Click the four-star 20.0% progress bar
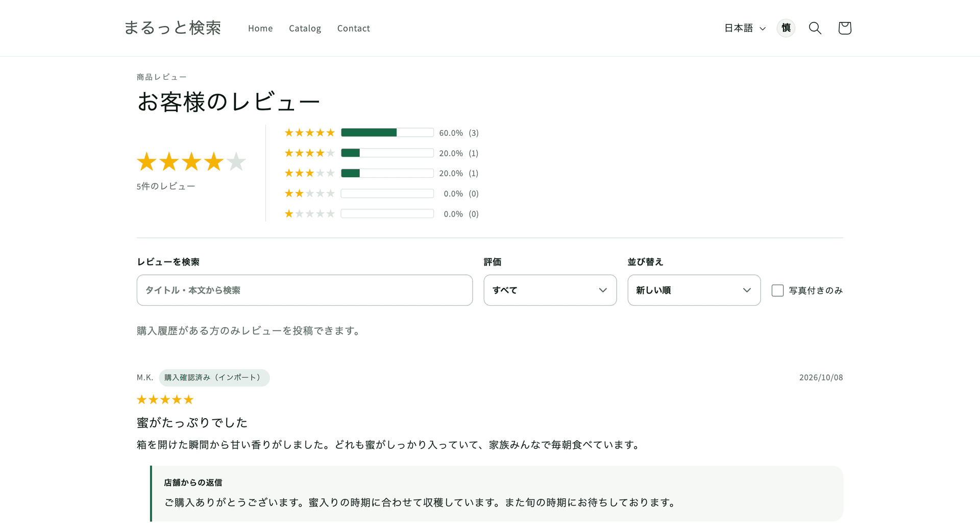Image resolution: width=980 pixels, height=527 pixels. (387, 153)
